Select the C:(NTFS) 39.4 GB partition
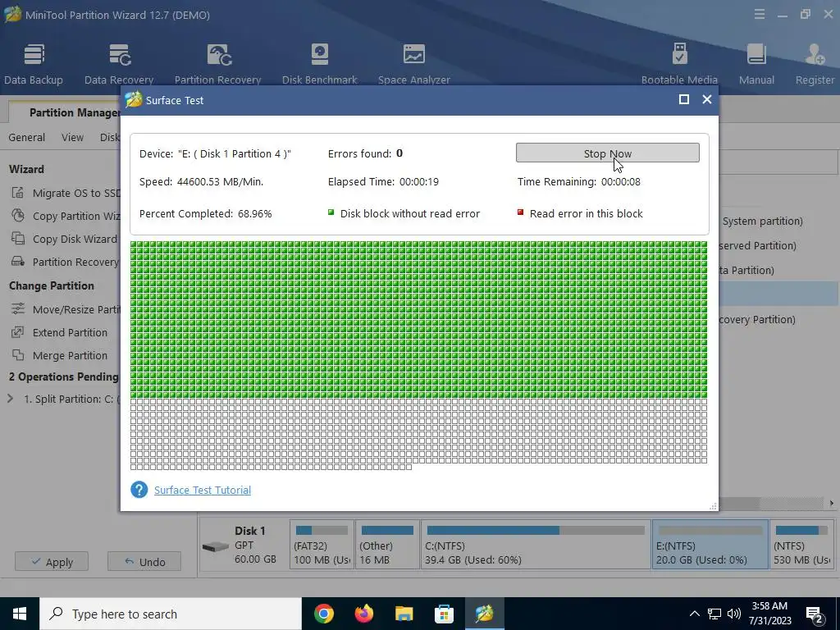Screen dimensions: 840x630 point(536,544)
